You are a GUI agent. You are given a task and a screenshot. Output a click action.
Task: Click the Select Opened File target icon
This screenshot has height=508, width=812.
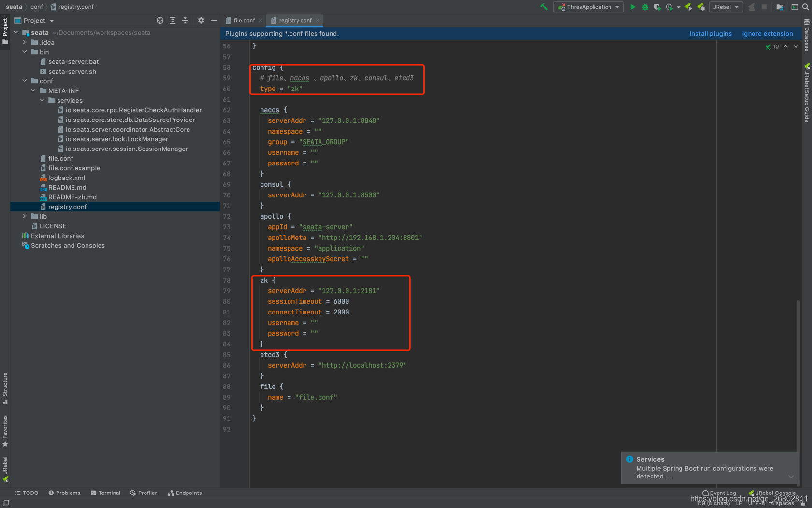point(160,20)
